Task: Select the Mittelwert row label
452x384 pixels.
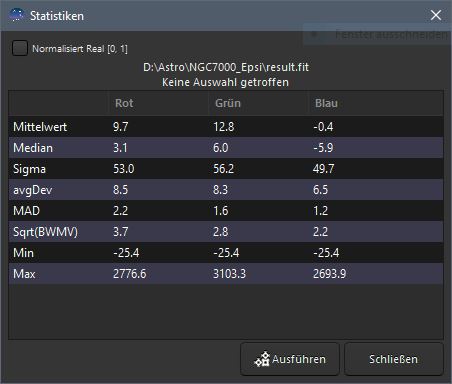Action: tap(40, 127)
